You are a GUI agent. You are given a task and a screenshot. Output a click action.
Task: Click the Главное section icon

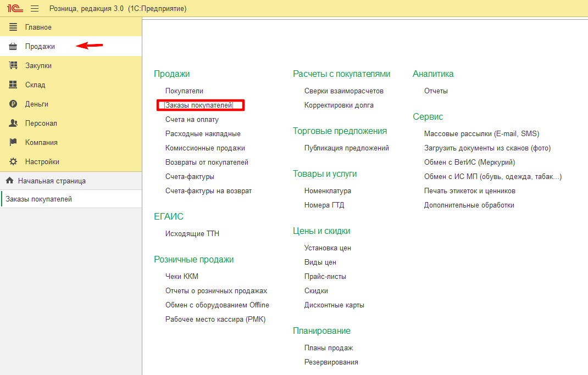tap(13, 27)
